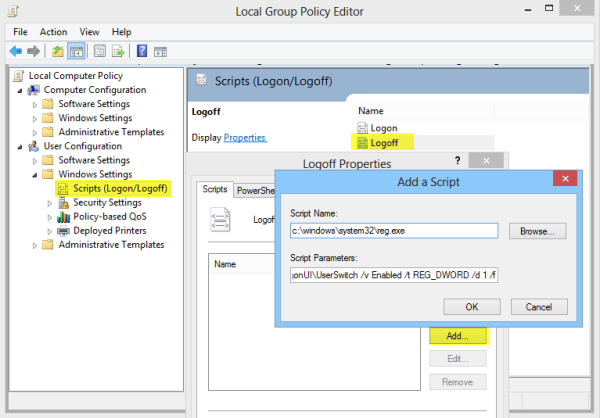The image size is (600, 418).
Task: Open the Display Properties link
Action: click(x=245, y=137)
